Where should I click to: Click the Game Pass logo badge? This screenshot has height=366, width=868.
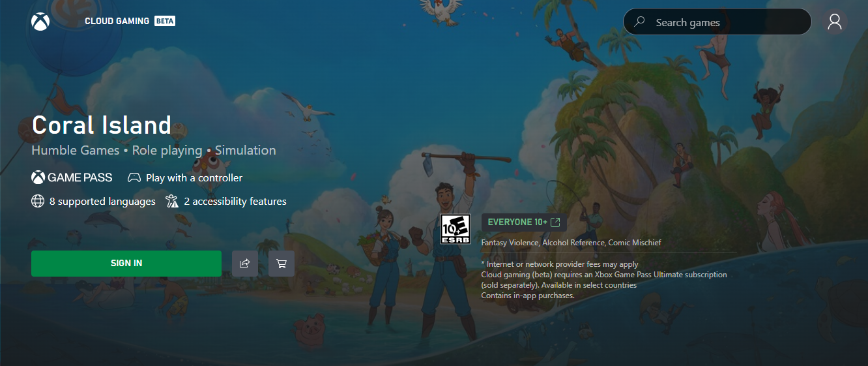coord(72,177)
